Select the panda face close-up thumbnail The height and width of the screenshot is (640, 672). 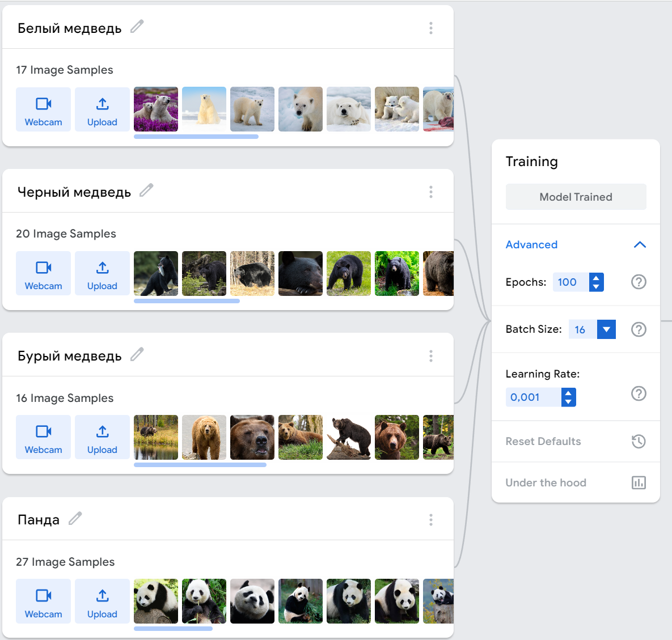pos(252,601)
